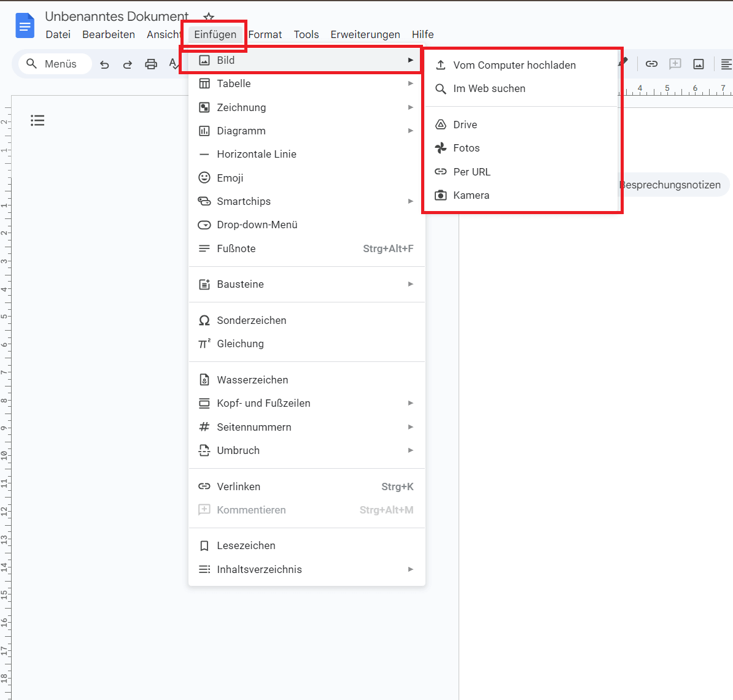Click the Google Docs home icon
733x700 pixels.
click(25, 26)
